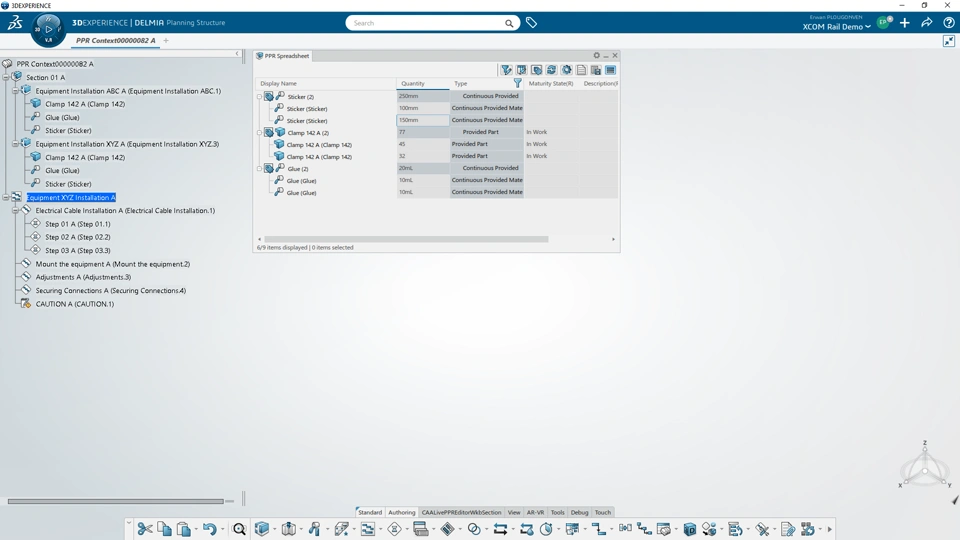This screenshot has width=960, height=540.
Task: Click the plus Add icon in top bar
Action: click(x=905, y=23)
